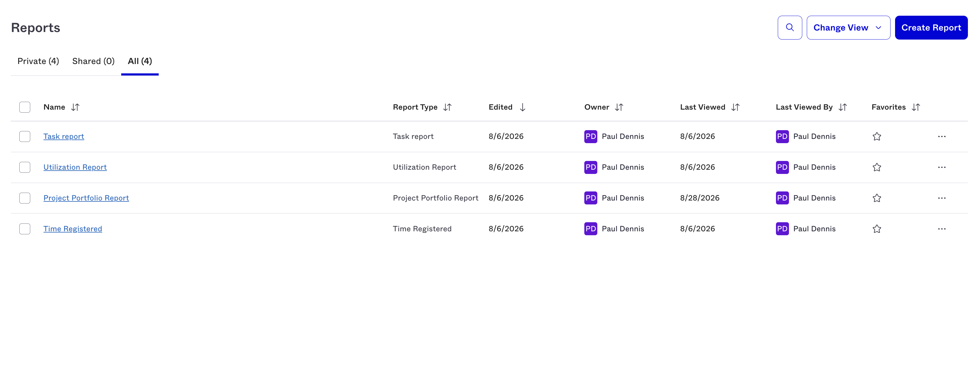Viewport: 980px width, 369px height.
Task: Favorite the Task report with star icon
Action: click(x=877, y=136)
